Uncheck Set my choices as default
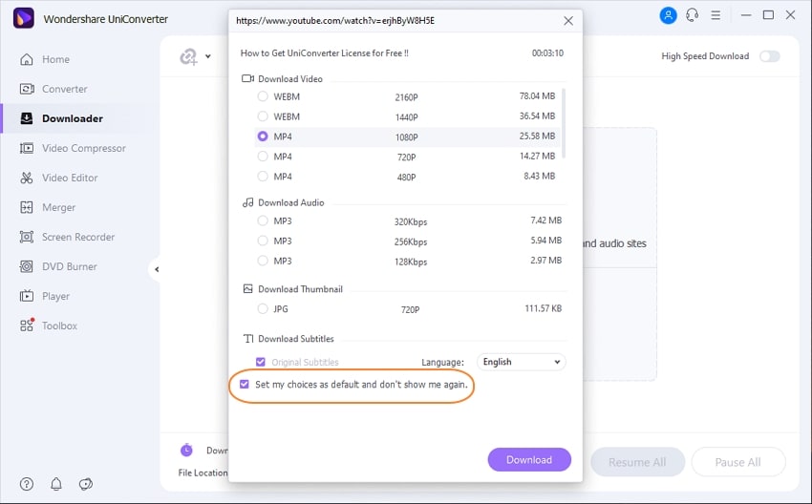Screen dimensions: 812x504 tap(245, 384)
